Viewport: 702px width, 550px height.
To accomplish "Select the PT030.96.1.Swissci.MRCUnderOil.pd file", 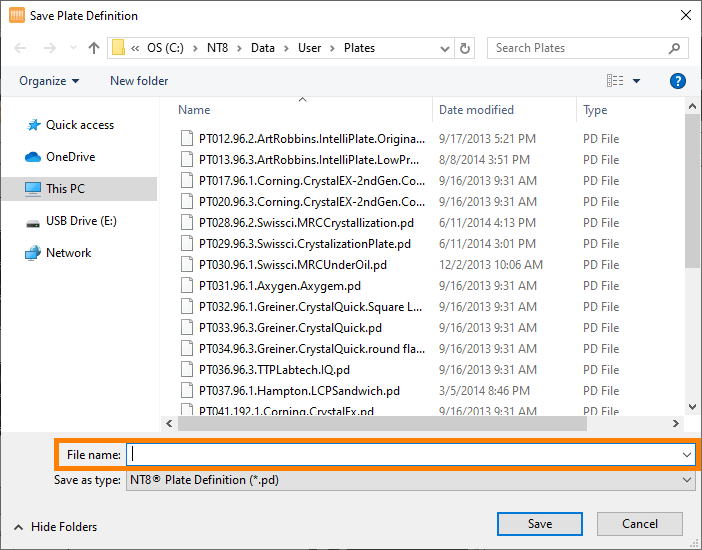I will click(x=292, y=265).
